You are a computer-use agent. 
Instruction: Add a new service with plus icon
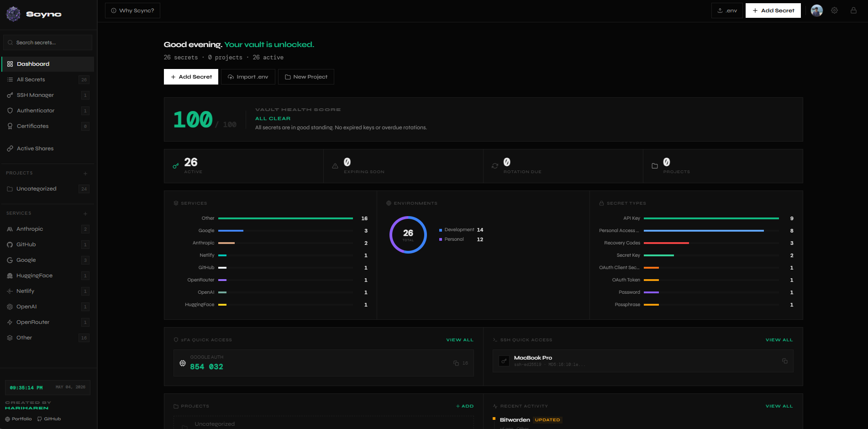click(85, 214)
